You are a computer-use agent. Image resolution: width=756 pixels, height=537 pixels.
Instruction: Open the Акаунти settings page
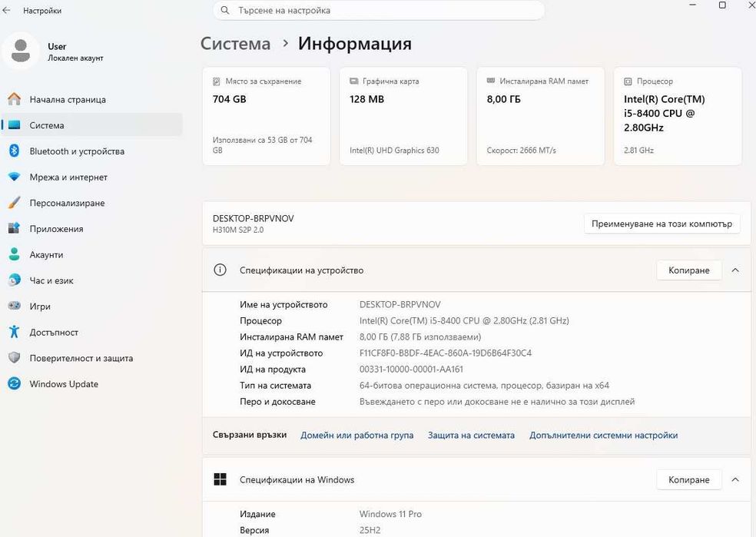pyautogui.click(x=92, y=254)
